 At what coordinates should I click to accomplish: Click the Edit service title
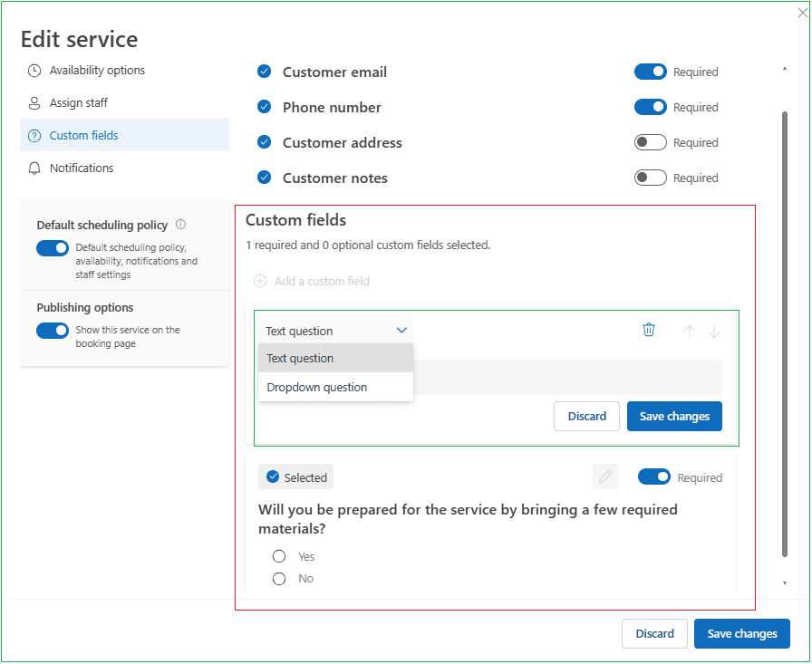click(79, 39)
